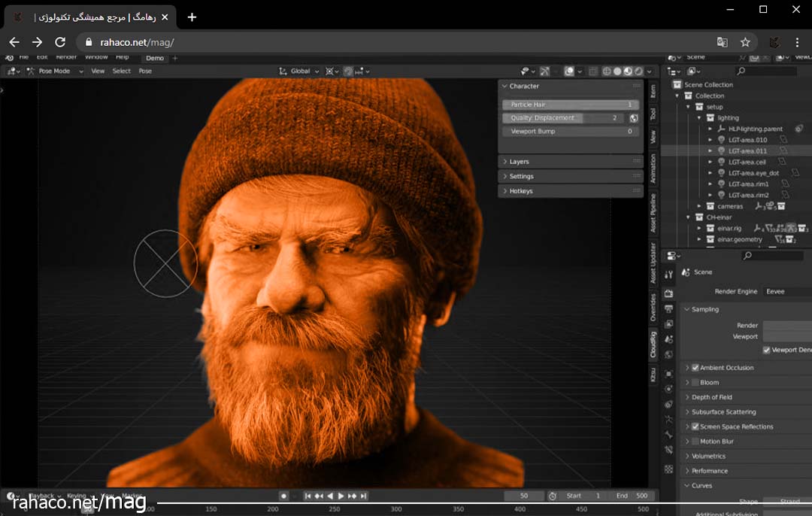Expand the Layers panel

coord(520,162)
